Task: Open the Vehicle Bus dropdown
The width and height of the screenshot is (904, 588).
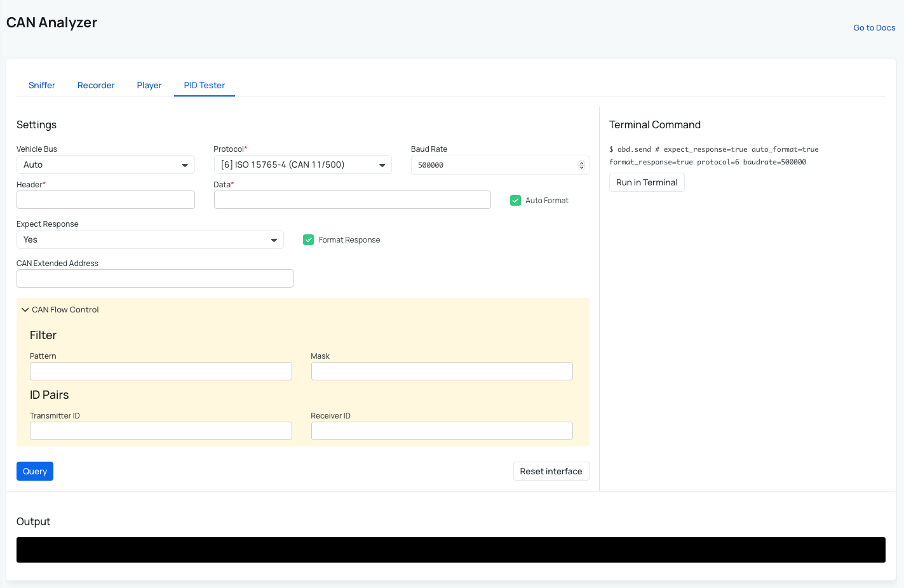Action: (x=105, y=165)
